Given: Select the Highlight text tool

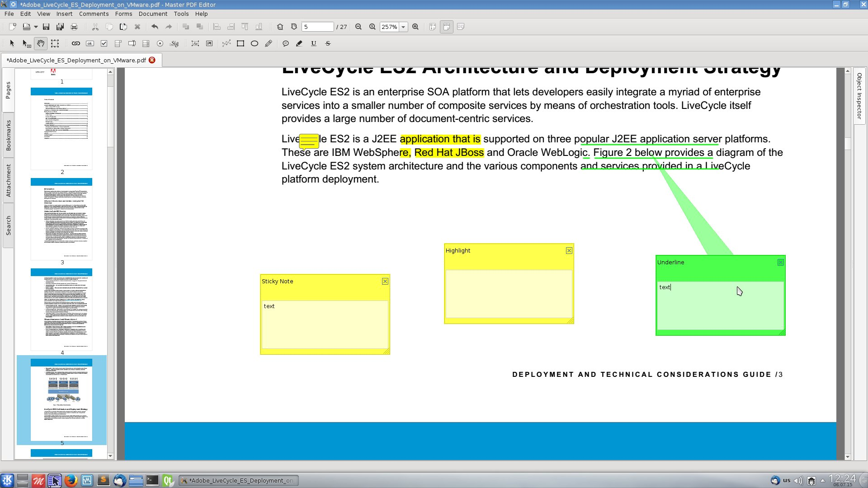Looking at the screenshot, I should [x=299, y=43].
